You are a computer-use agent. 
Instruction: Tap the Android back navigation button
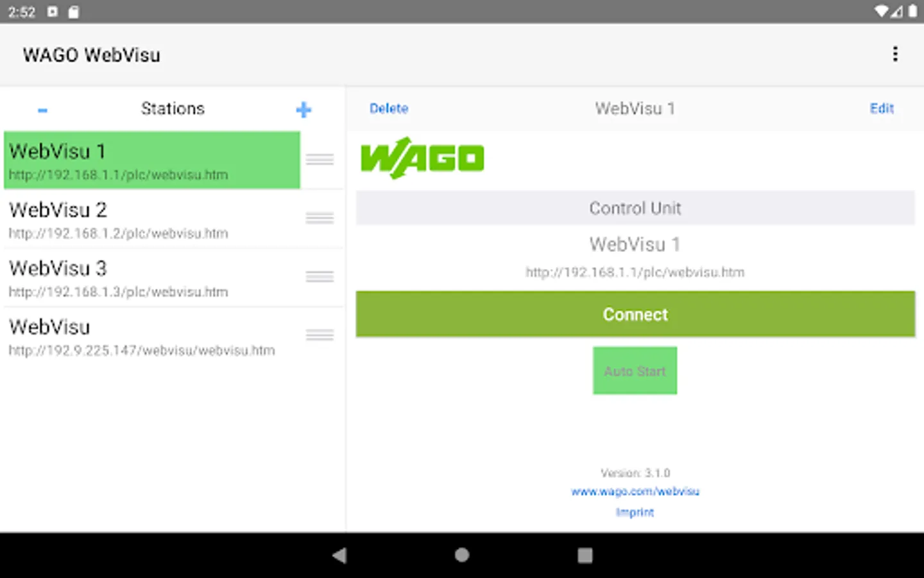point(339,556)
